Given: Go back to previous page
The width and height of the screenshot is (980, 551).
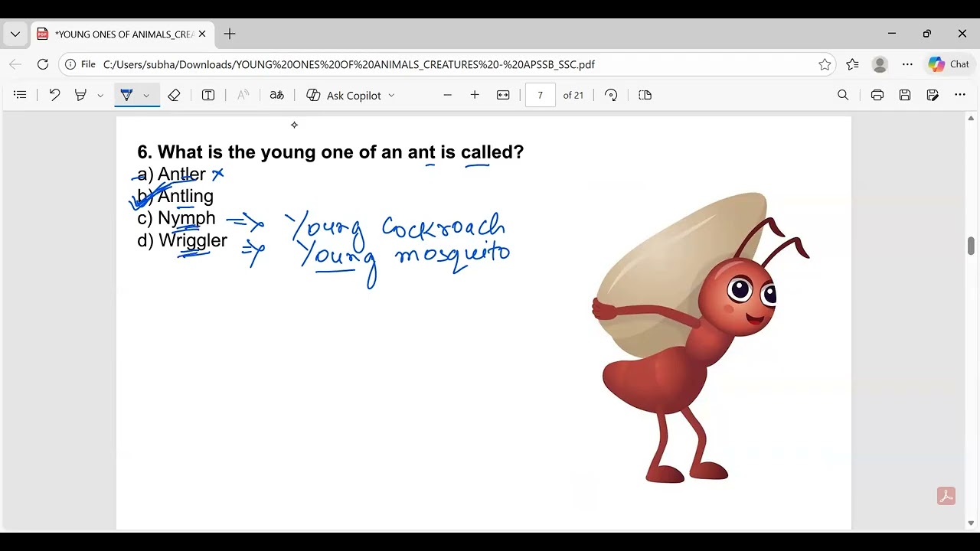Looking at the screenshot, I should [15, 64].
